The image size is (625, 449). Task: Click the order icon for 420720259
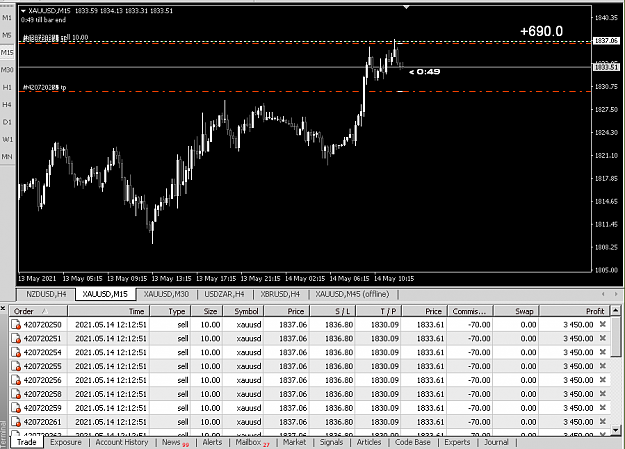click(16, 408)
